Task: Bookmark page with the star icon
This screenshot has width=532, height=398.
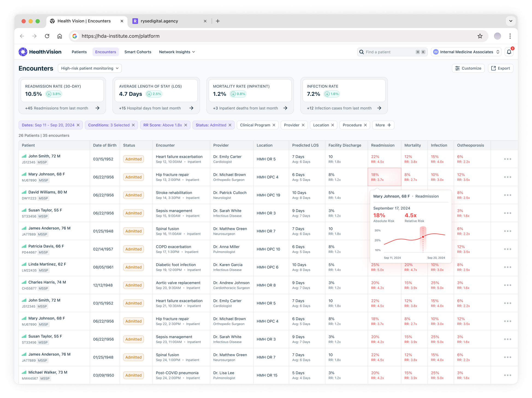Action: click(x=480, y=36)
